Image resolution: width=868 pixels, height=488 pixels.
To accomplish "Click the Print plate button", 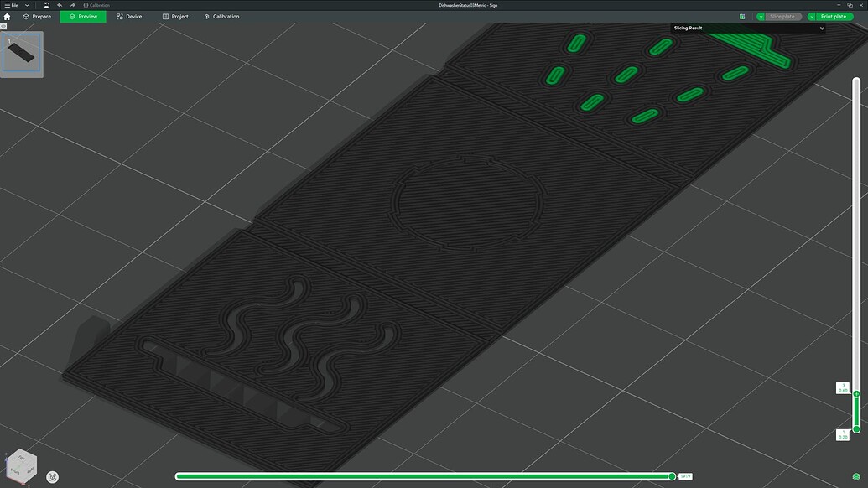I will click(x=834, y=17).
